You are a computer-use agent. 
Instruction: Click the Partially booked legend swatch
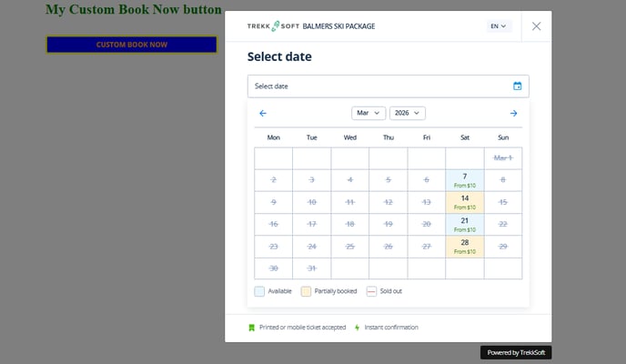click(x=305, y=291)
